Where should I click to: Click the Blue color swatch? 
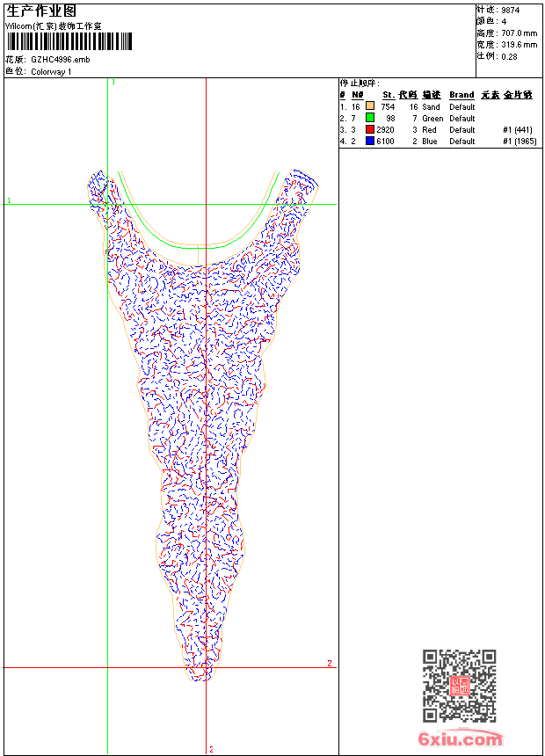[x=370, y=141]
